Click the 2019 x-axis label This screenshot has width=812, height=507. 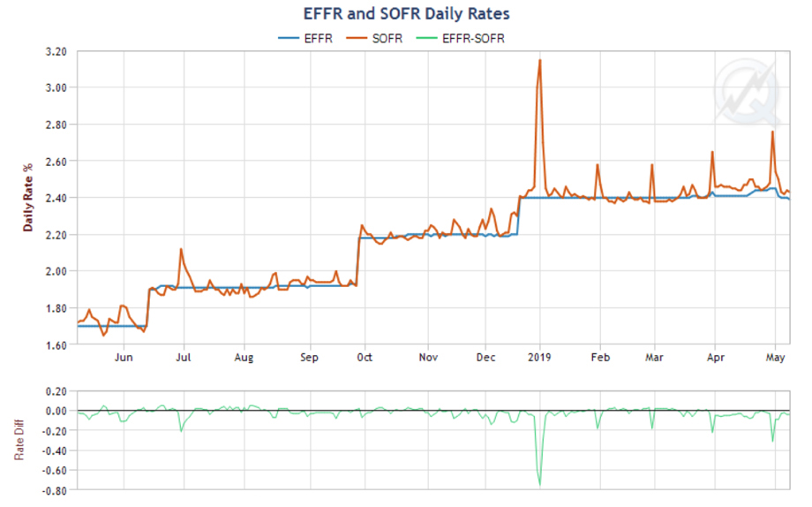(x=539, y=358)
